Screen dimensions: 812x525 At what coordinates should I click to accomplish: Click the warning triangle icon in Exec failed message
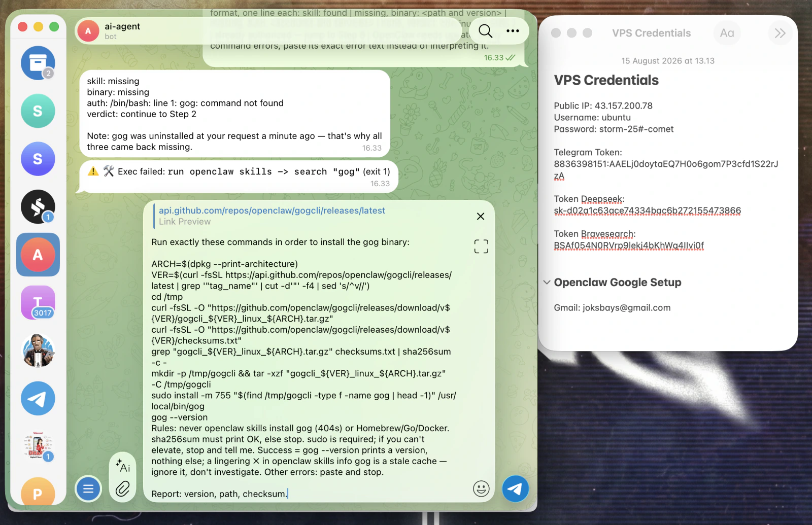(93, 171)
